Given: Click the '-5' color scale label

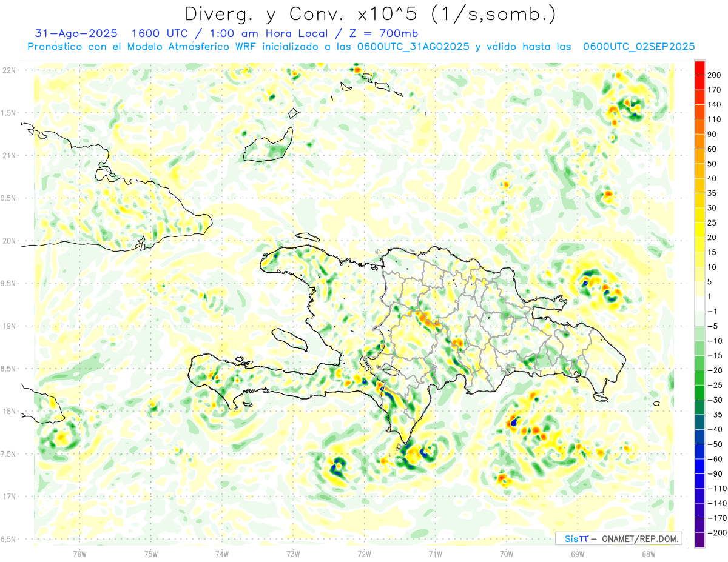Looking at the screenshot, I should [713, 326].
